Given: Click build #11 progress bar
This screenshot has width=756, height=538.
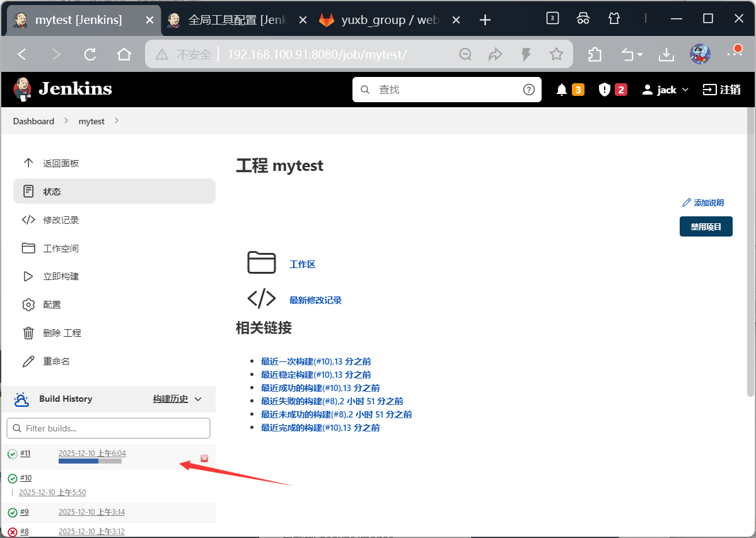Looking at the screenshot, I should pyautogui.click(x=90, y=461).
